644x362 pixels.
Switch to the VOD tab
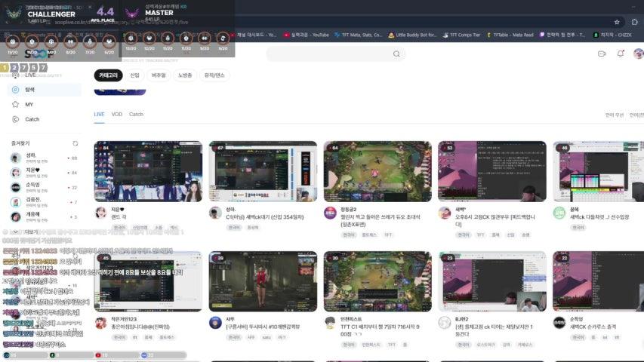117,115
